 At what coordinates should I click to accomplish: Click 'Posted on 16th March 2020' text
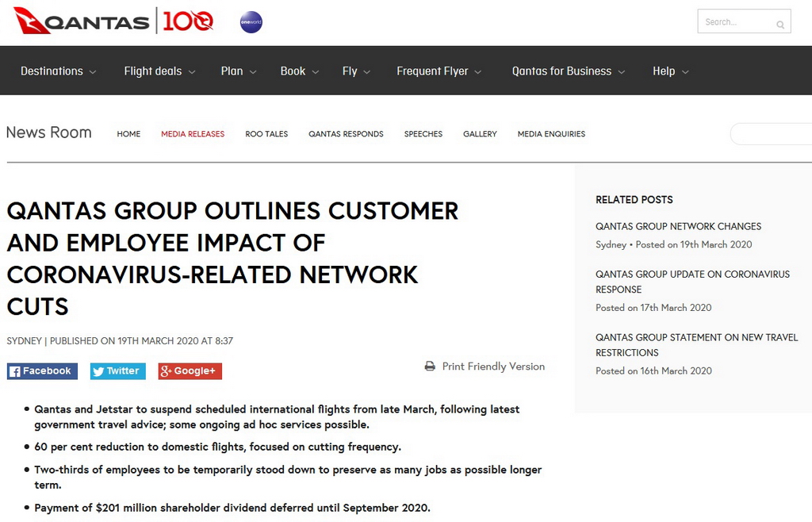tap(653, 370)
